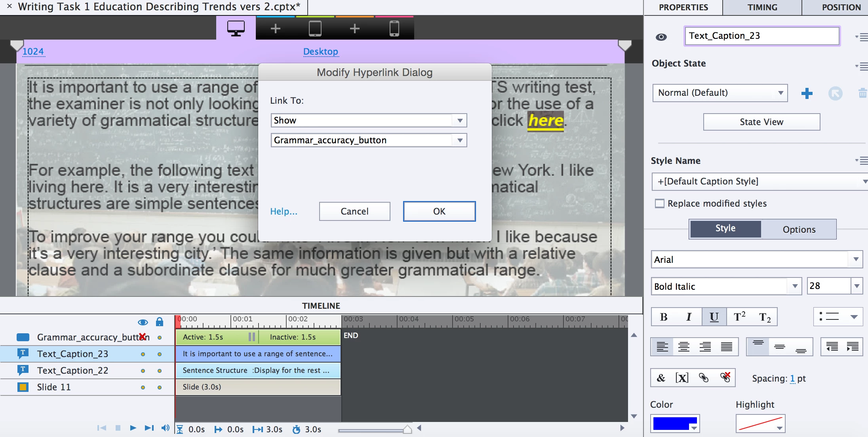Toggle object visibility eye in Properties
The height and width of the screenshot is (437, 868).
coord(661,37)
